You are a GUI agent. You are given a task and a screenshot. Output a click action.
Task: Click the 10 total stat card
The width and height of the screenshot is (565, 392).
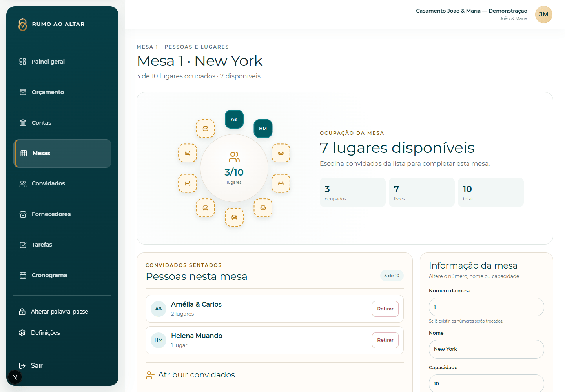click(x=491, y=192)
